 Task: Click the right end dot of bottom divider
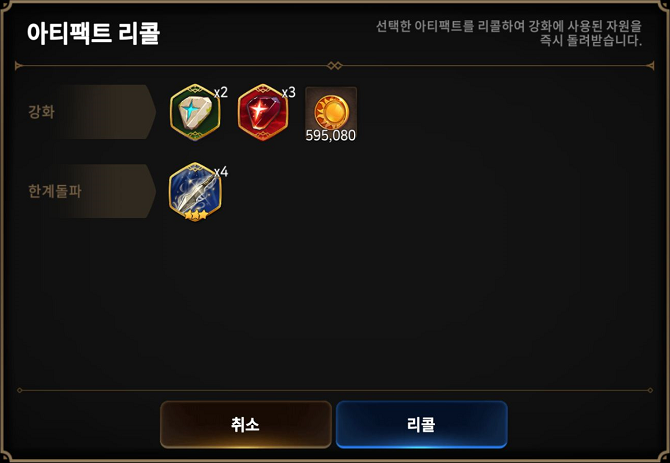650,390
